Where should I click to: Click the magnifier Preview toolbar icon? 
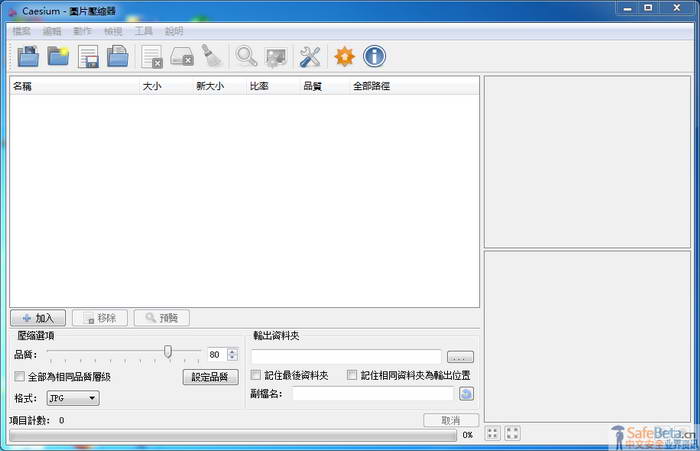pyautogui.click(x=246, y=56)
